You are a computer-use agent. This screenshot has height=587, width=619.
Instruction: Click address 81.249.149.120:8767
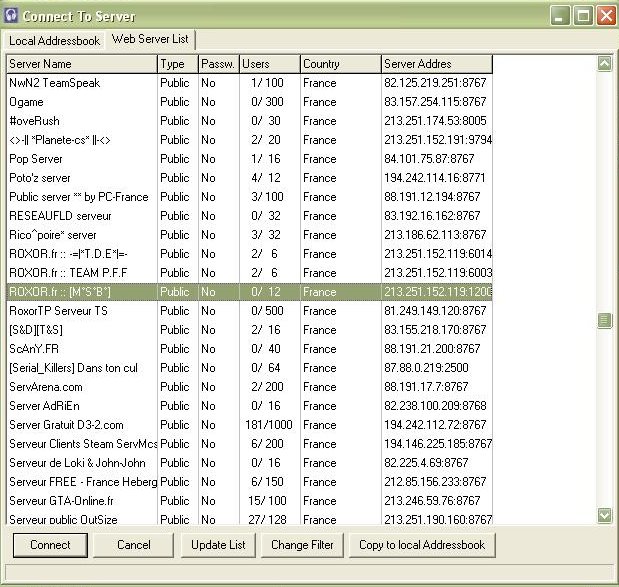(x=435, y=311)
